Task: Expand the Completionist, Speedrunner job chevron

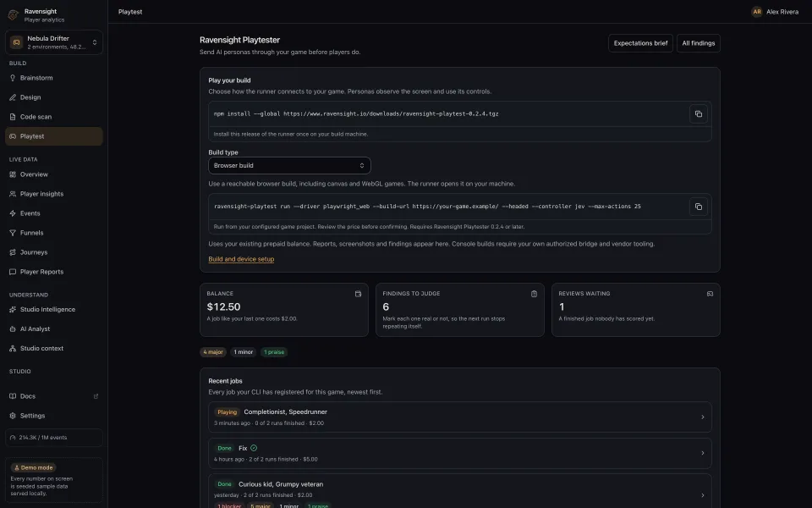Action: point(702,417)
